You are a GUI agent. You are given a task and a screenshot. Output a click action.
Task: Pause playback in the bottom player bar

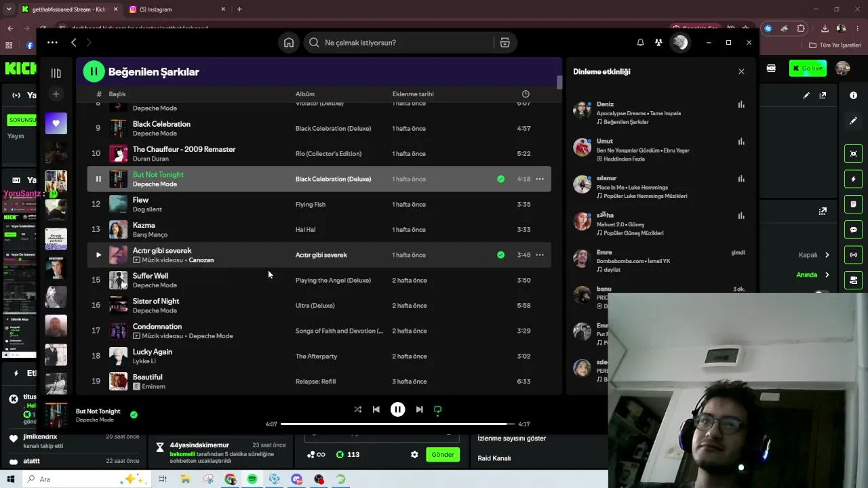[397, 409]
